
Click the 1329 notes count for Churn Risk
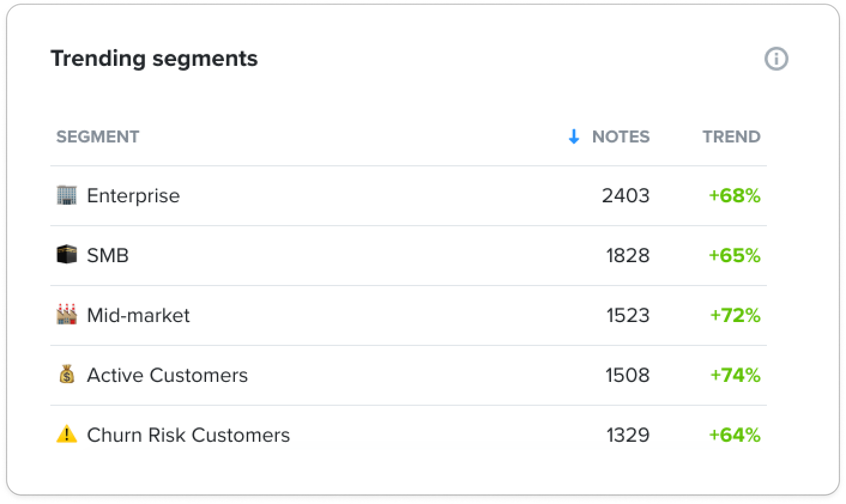click(628, 435)
